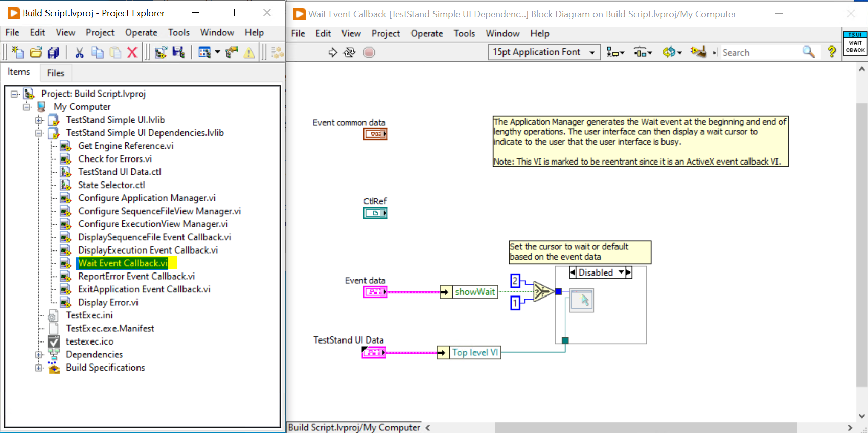
Task: Click the Copy icon in Project Explorer toolbar
Action: 97,52
